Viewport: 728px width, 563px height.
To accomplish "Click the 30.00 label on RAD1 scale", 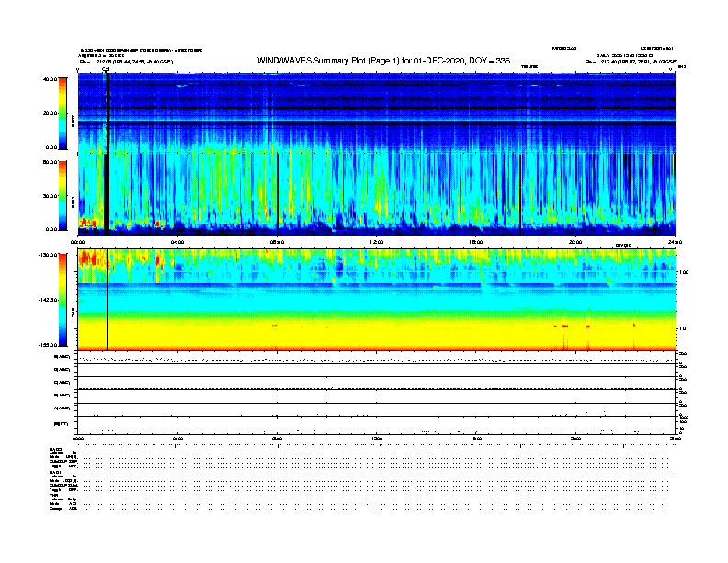I will [50, 196].
